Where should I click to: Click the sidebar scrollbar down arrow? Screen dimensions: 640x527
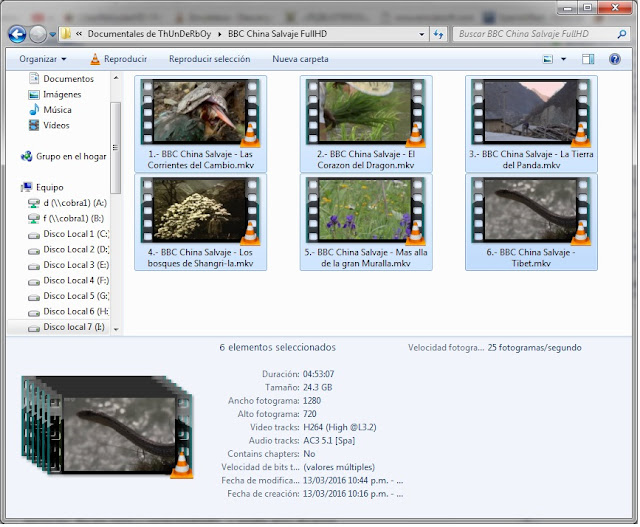click(116, 329)
